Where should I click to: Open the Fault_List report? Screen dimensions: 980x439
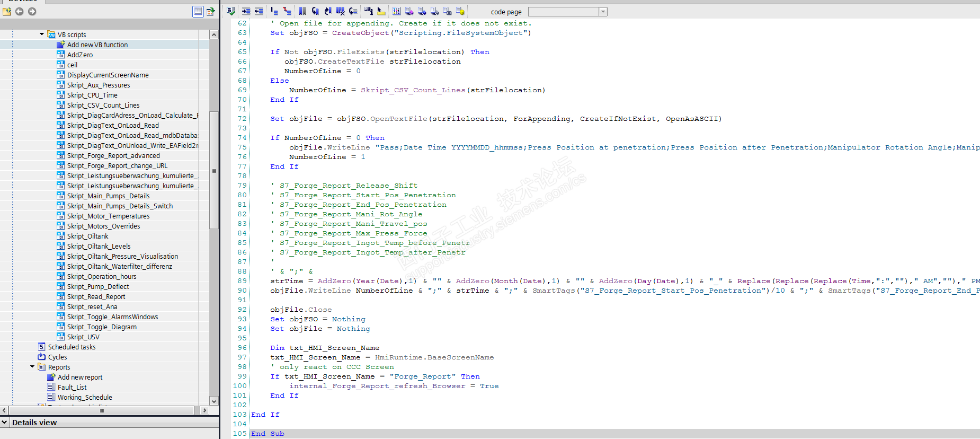tap(72, 388)
